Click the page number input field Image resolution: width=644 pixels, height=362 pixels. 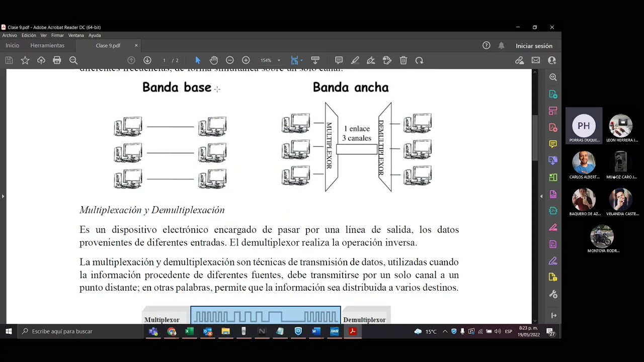click(164, 60)
